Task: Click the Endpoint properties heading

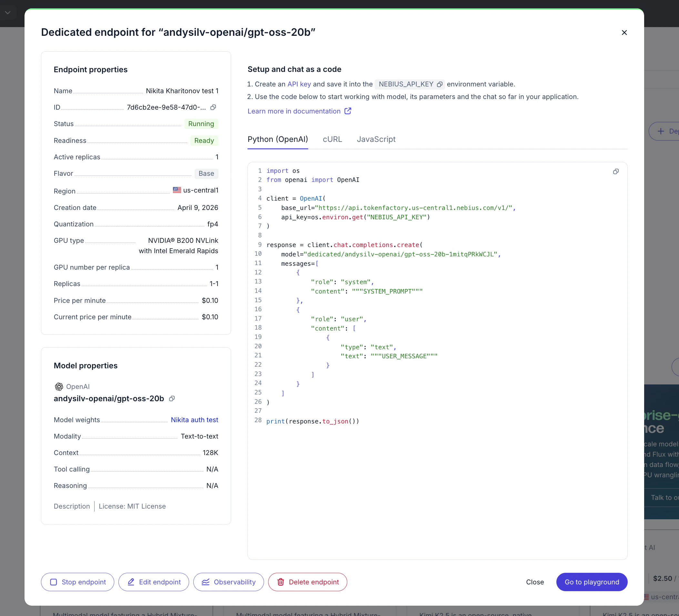Action: (x=91, y=70)
